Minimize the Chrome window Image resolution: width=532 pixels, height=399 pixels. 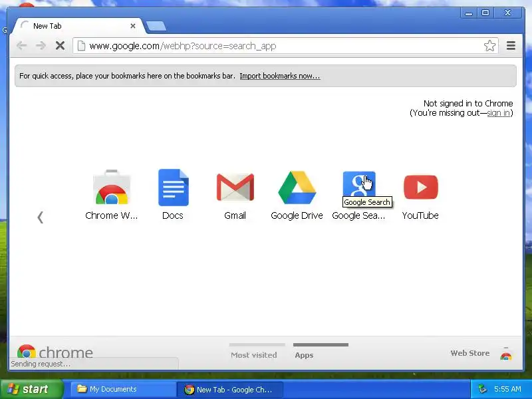click(x=469, y=13)
